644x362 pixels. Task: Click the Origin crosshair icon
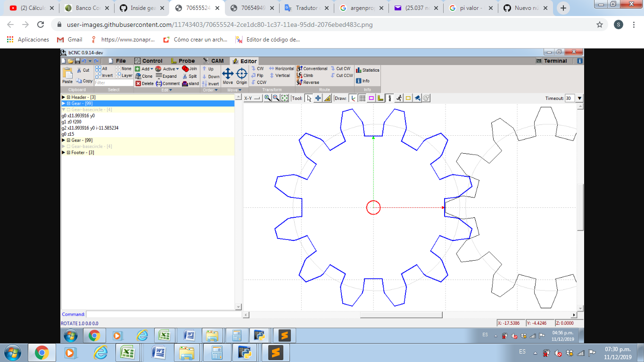point(241,74)
